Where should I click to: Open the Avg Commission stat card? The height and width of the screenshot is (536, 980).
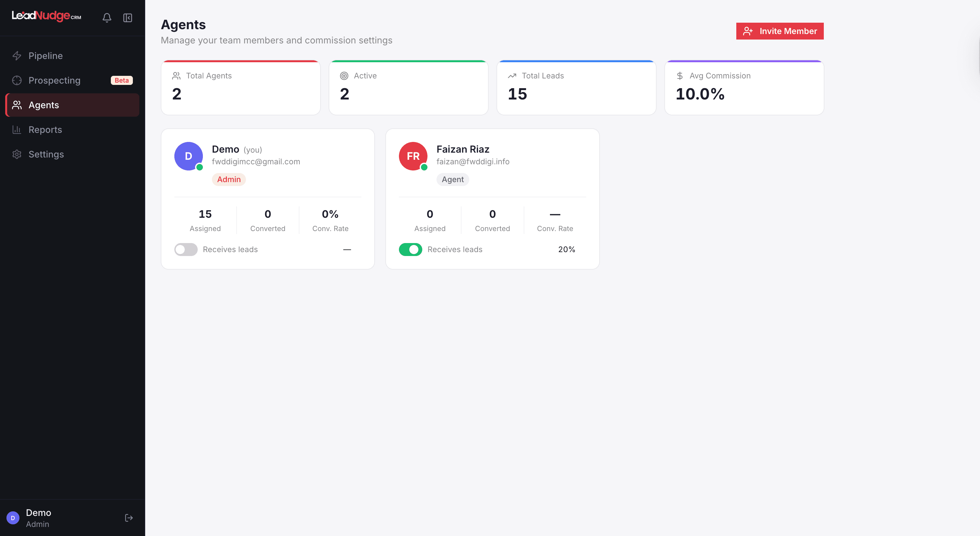(744, 87)
